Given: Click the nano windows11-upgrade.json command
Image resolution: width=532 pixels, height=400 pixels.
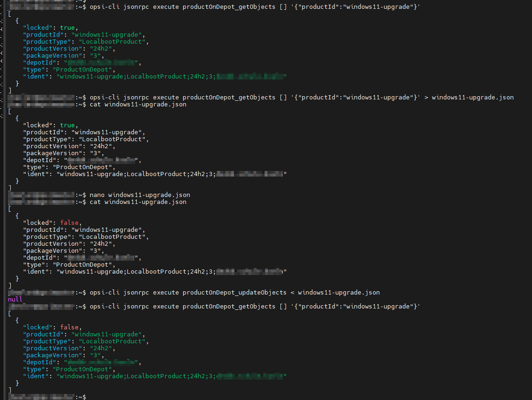Looking at the screenshot, I should pyautogui.click(x=140, y=195).
